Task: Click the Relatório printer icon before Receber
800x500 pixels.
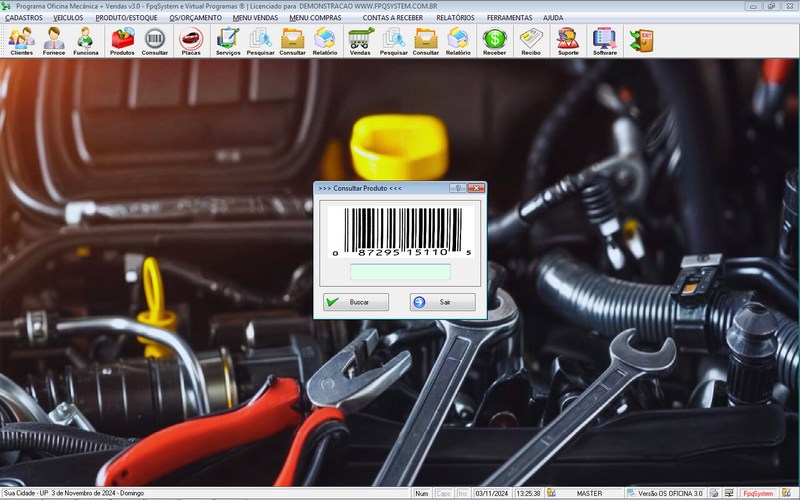Action: pos(458,41)
